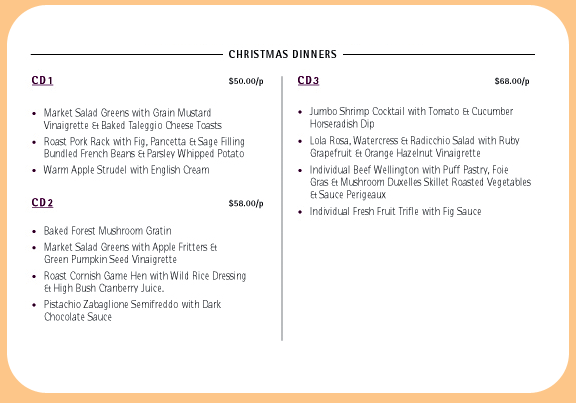Click the Pistachio Zabaglione Semifreddo item
This screenshot has width=576, height=403.
click(x=132, y=311)
